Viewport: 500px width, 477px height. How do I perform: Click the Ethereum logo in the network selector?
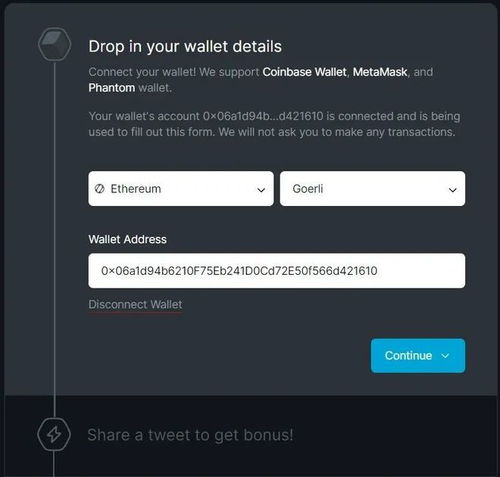(x=99, y=189)
